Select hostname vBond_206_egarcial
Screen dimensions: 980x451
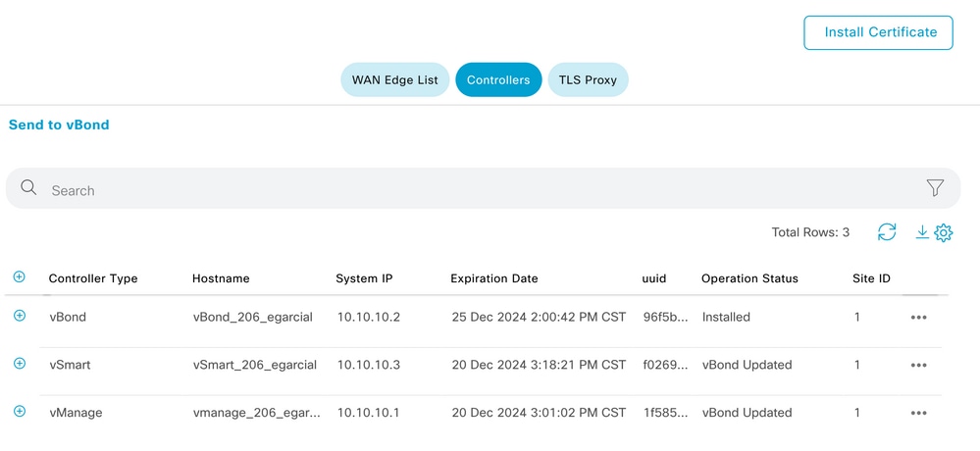pyautogui.click(x=252, y=318)
